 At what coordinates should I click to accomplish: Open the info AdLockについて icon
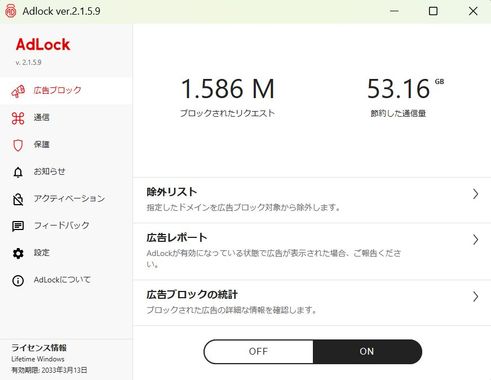click(18, 280)
